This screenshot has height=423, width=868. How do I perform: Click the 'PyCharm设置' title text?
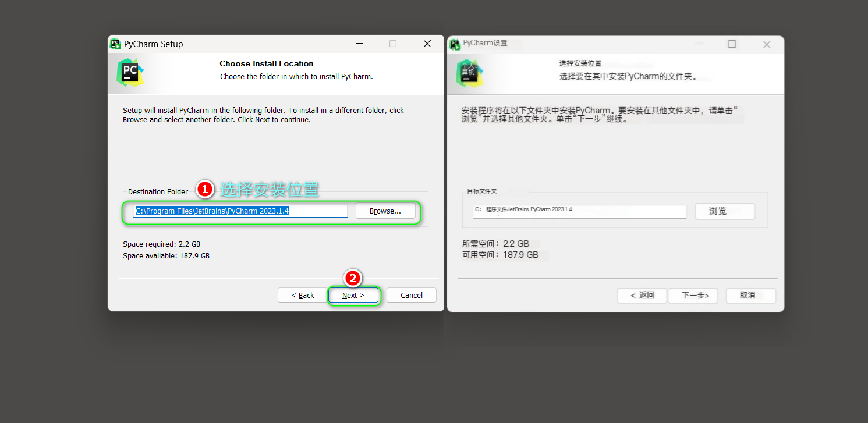tap(485, 44)
